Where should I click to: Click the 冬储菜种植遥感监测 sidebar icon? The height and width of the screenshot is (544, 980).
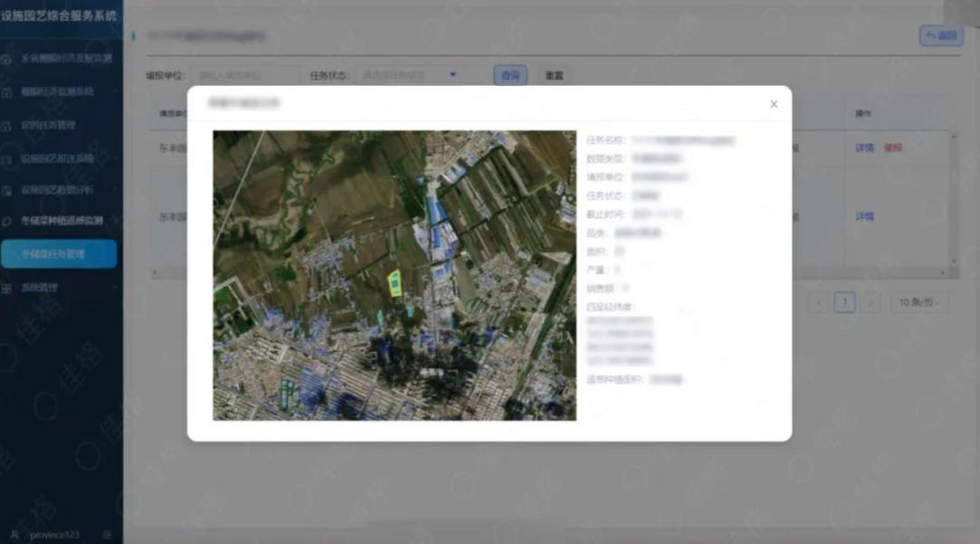coord(7,221)
